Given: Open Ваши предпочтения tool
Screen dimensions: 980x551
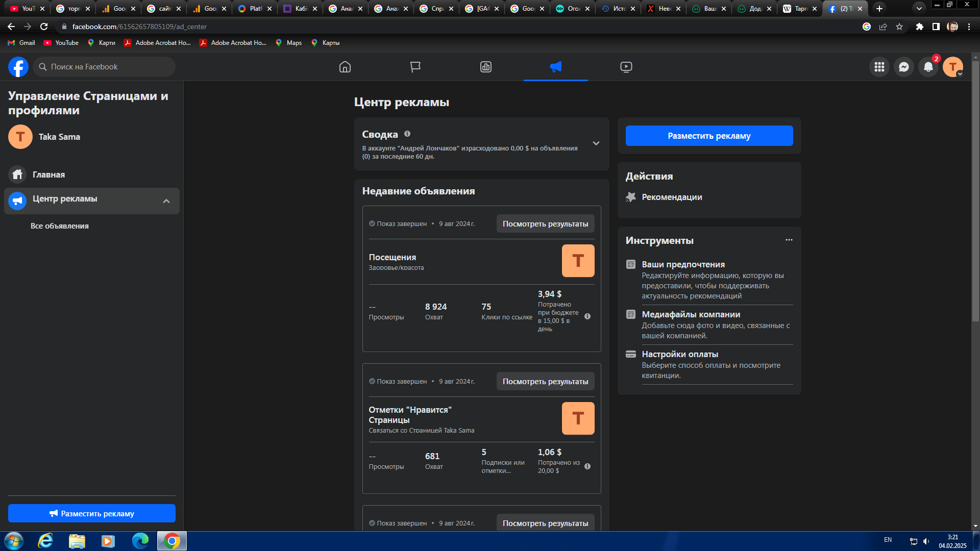Looking at the screenshot, I should click(x=709, y=280).
